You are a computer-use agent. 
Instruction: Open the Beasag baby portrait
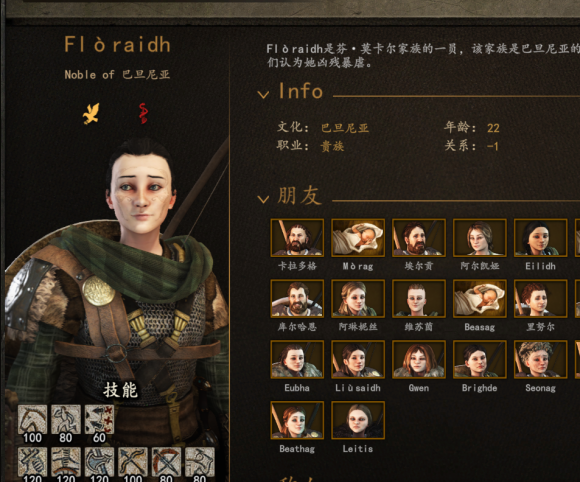tap(480, 299)
